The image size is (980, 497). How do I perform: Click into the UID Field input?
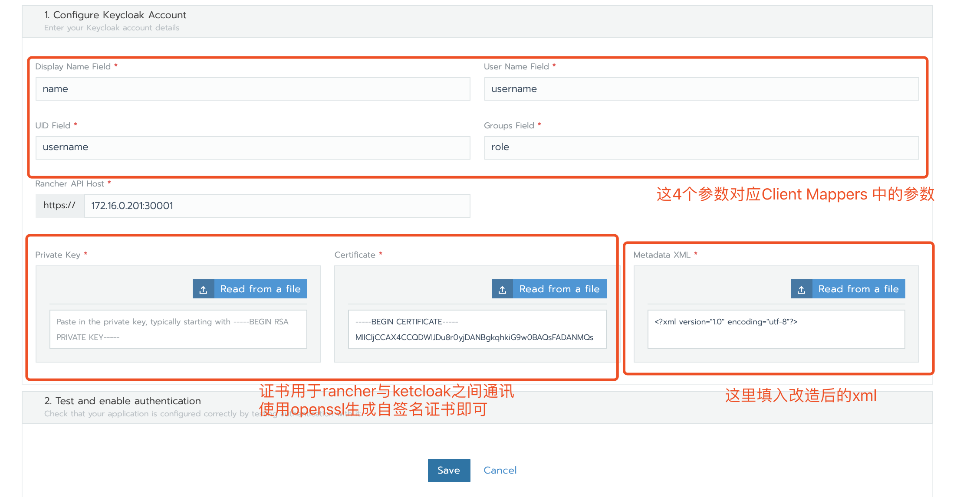point(253,147)
